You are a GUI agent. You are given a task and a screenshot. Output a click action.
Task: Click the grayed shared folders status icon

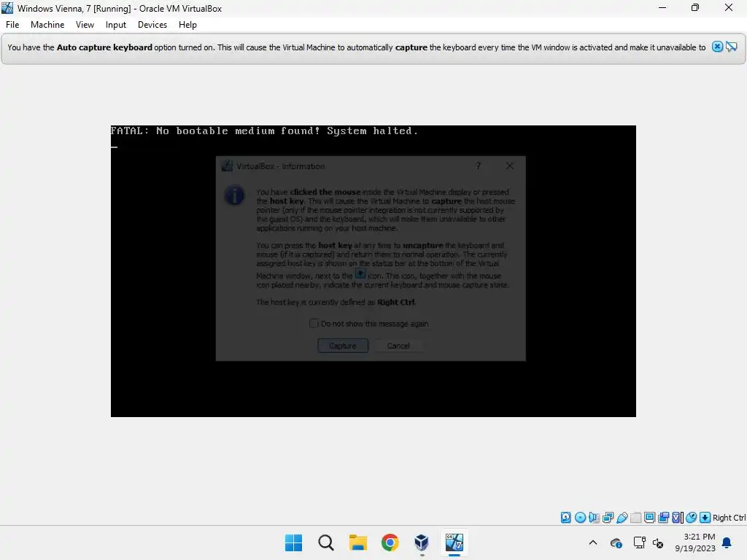click(x=635, y=518)
